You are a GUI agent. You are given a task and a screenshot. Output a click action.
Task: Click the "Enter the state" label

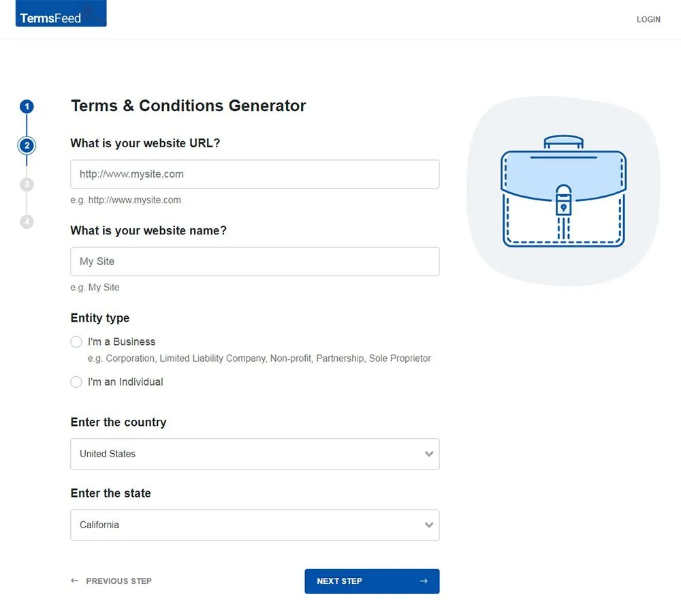[111, 493]
